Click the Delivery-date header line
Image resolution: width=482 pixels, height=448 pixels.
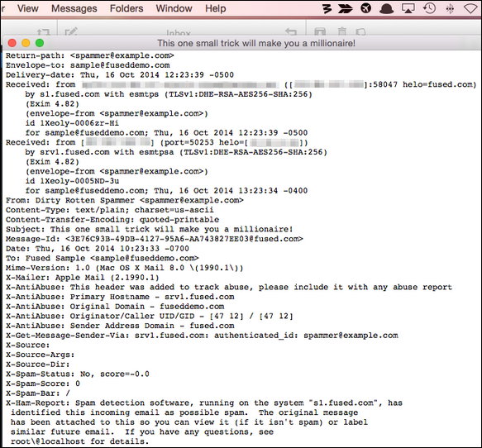(x=120, y=75)
